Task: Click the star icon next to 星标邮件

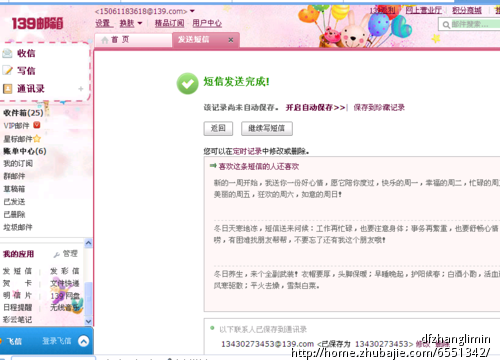Action: pyautogui.click(x=37, y=138)
